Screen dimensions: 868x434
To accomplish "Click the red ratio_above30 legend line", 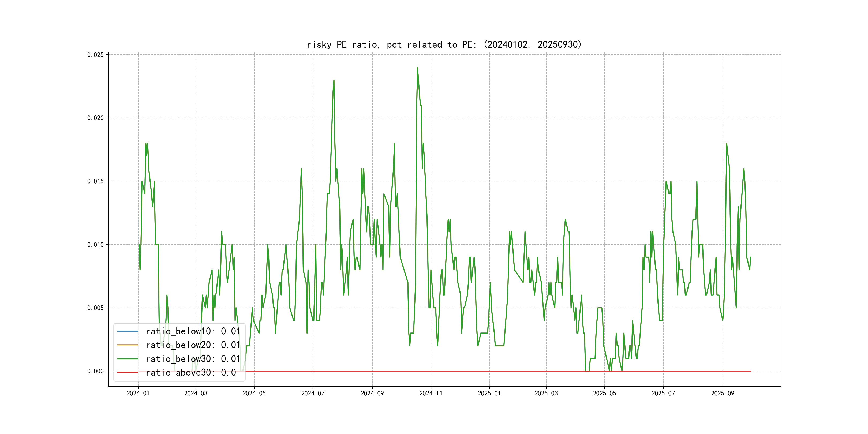I will (127, 372).
